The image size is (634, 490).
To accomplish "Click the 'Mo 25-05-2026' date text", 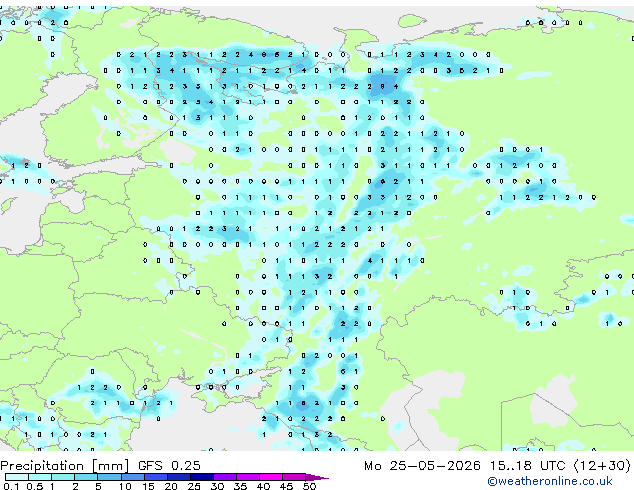I will coord(423,466).
